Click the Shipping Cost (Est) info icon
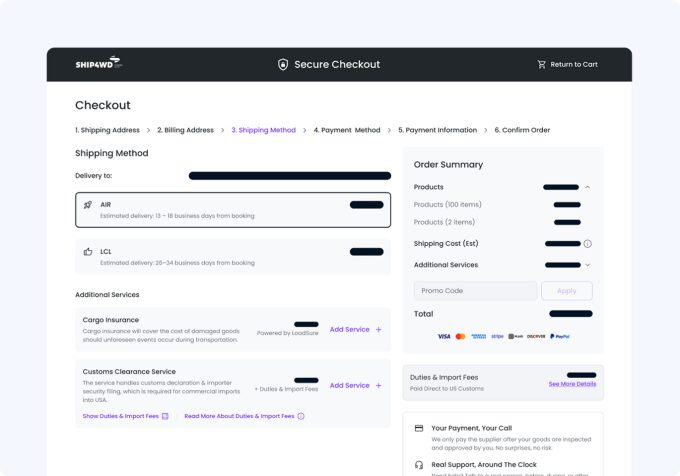The width and height of the screenshot is (680, 476). 588,244
